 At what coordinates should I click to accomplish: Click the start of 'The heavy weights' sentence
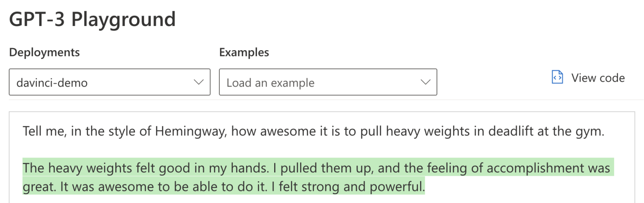coord(23,168)
